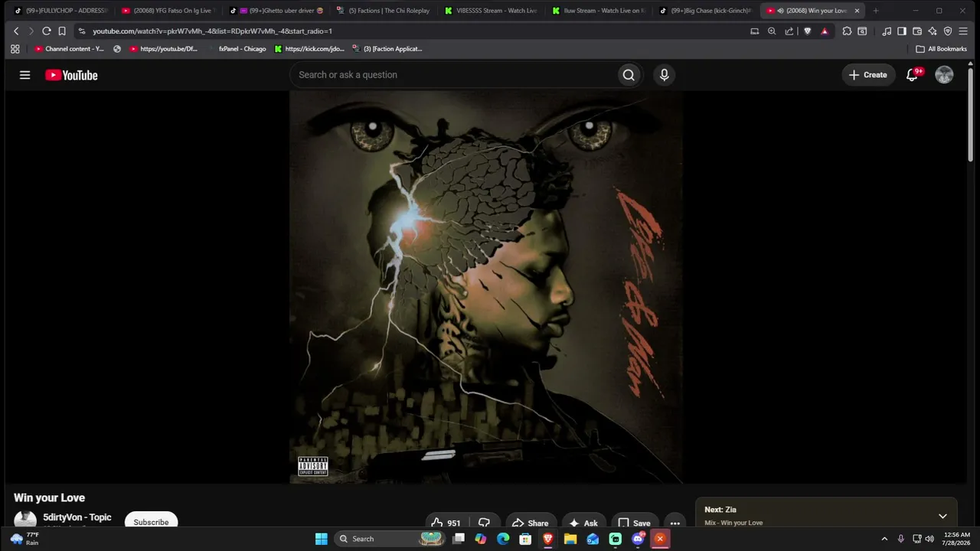This screenshot has height=551, width=980.
Task: Open the volume control in system tray
Action: (x=929, y=539)
